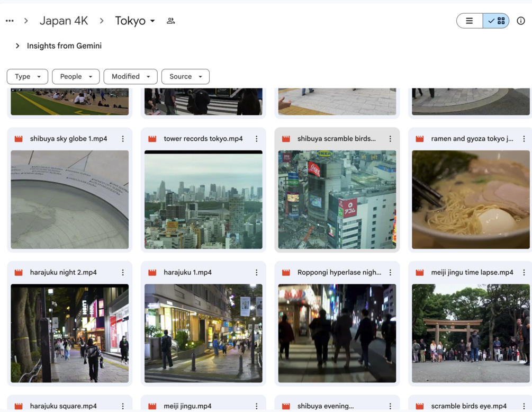
Task: Select the harajuku night 2 thumbnail
Action: pyautogui.click(x=69, y=333)
